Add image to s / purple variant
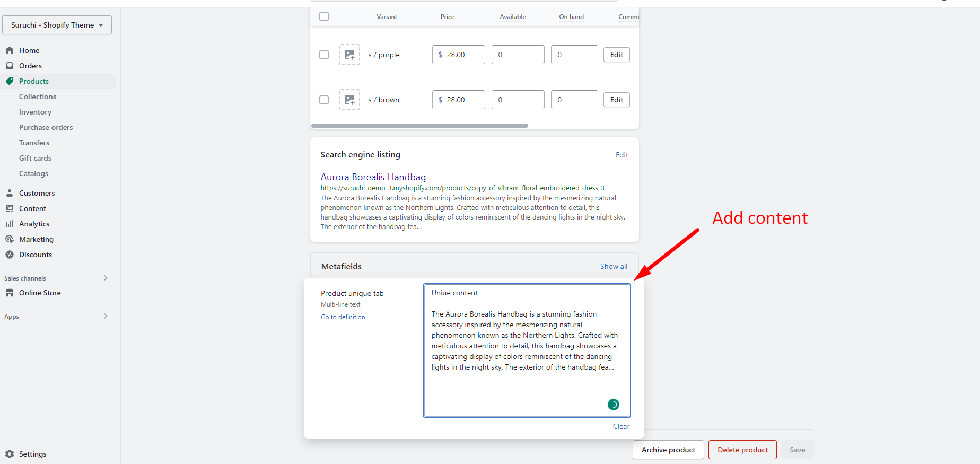980x464 pixels. coord(349,55)
